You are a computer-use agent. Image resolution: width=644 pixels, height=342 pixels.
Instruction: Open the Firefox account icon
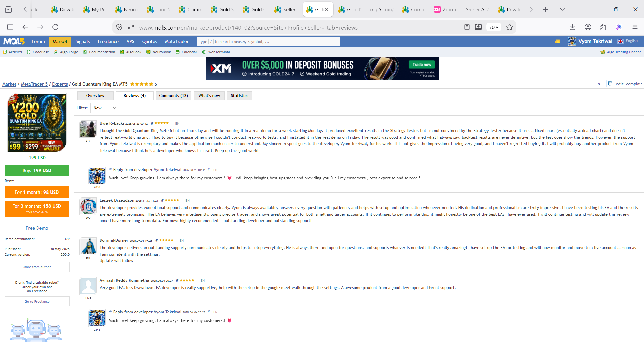(588, 27)
